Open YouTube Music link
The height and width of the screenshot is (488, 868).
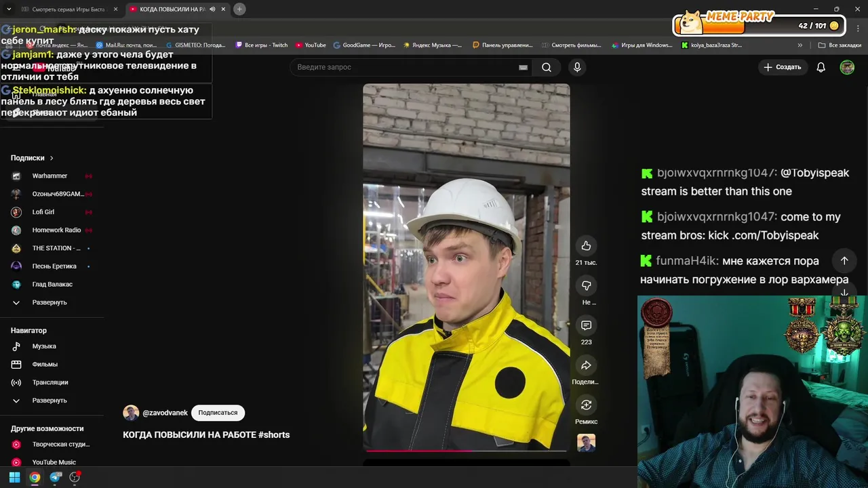click(x=51, y=462)
